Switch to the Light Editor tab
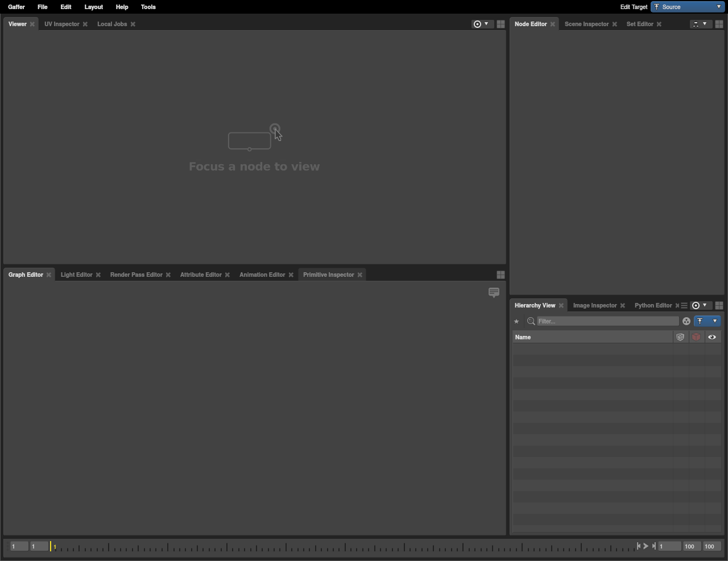 [x=76, y=275]
